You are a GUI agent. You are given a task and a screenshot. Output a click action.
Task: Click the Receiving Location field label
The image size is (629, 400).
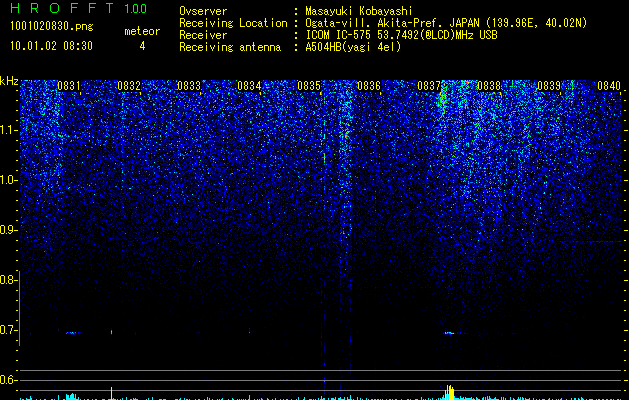[233, 23]
